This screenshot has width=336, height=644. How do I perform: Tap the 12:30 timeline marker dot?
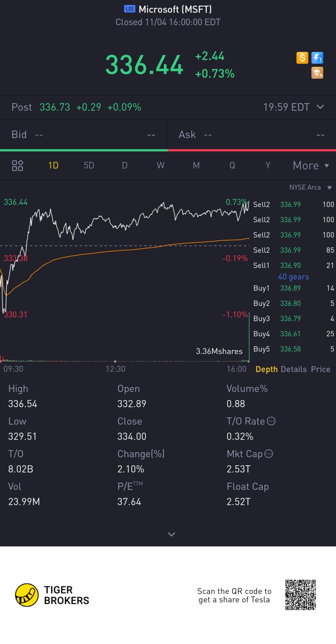pos(115,361)
